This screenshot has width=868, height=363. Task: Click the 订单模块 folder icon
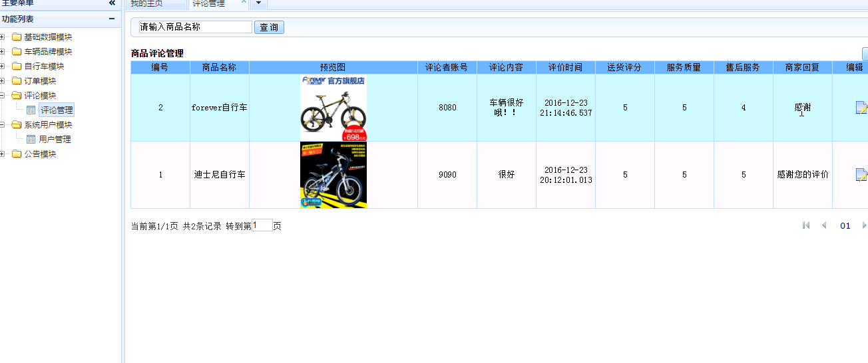pyautogui.click(x=16, y=81)
